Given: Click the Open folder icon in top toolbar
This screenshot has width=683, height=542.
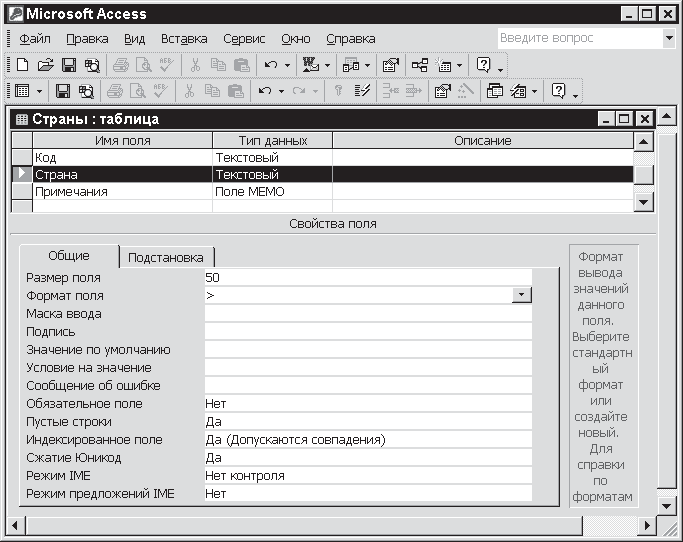Looking at the screenshot, I should (x=45, y=65).
